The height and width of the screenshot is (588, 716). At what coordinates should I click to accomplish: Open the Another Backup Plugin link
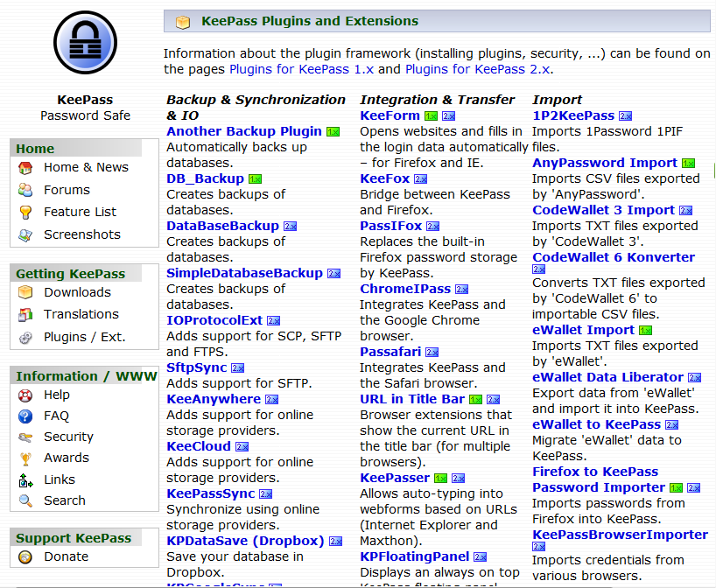pos(244,131)
